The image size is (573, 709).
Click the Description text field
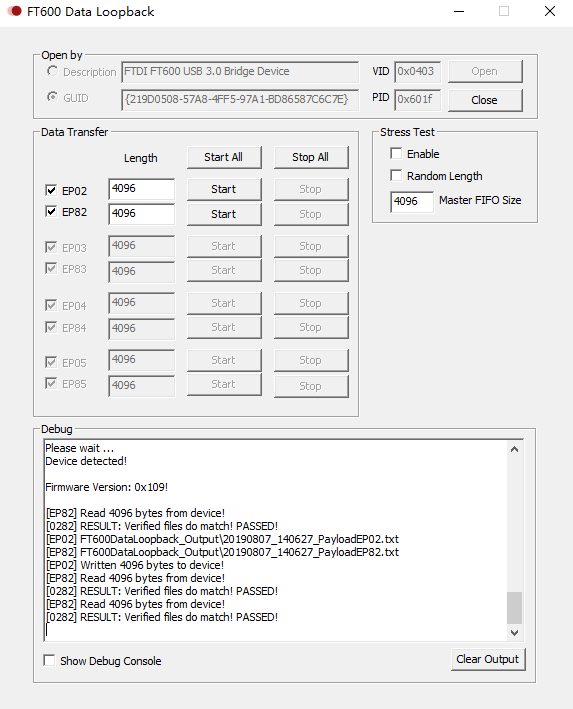click(x=240, y=72)
